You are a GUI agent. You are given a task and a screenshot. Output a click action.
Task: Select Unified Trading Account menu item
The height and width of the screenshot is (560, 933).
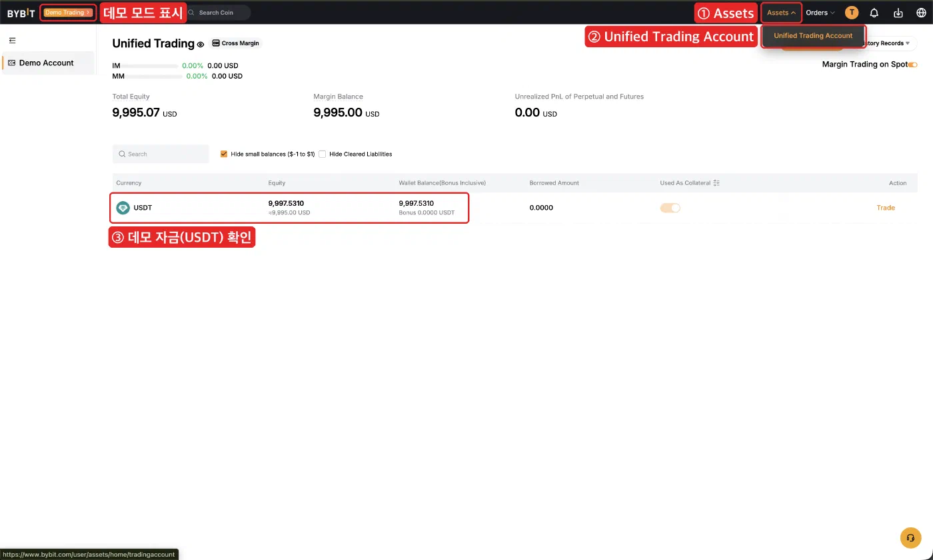tap(813, 36)
